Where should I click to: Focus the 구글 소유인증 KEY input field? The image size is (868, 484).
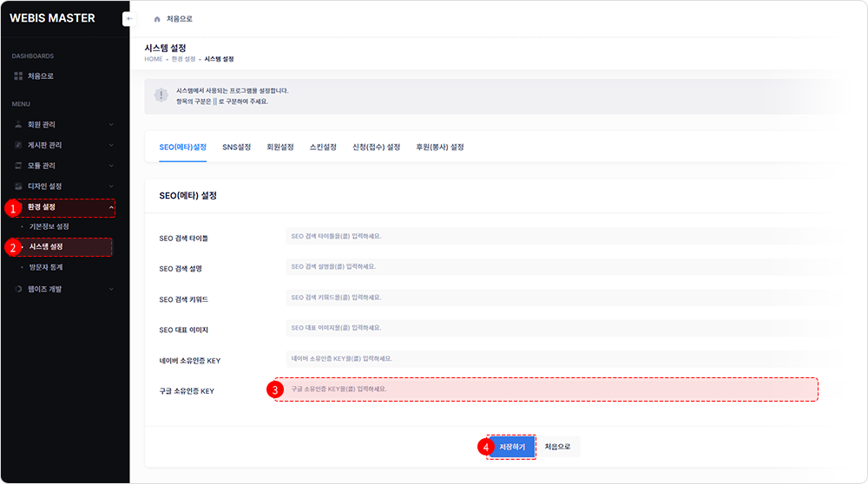[551, 389]
